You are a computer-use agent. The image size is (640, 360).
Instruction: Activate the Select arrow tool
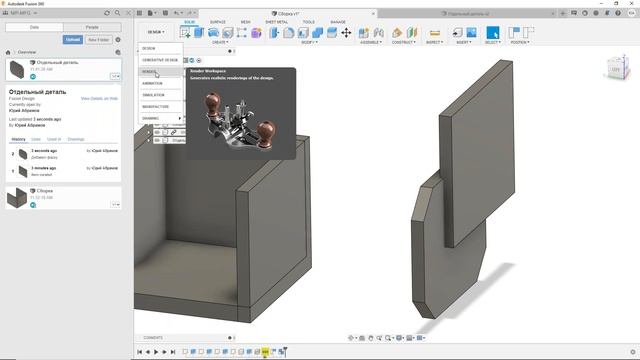tap(493, 33)
